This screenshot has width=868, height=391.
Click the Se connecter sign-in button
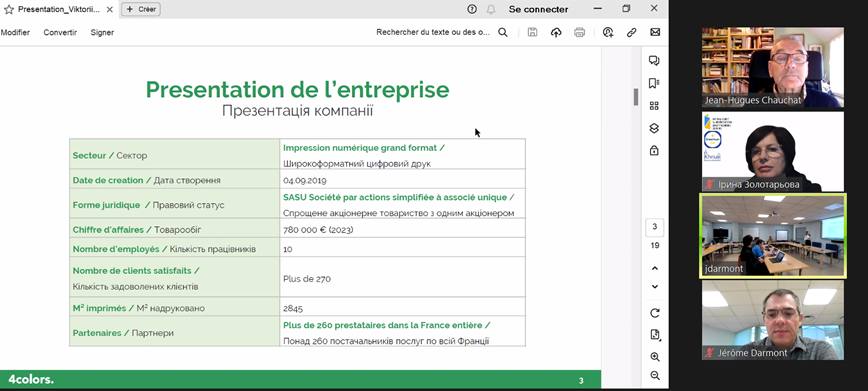[539, 9]
